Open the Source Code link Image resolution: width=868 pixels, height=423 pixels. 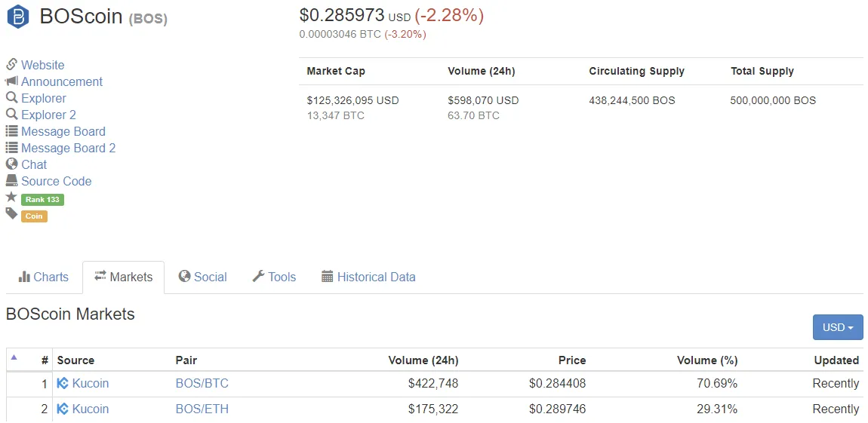[57, 181]
